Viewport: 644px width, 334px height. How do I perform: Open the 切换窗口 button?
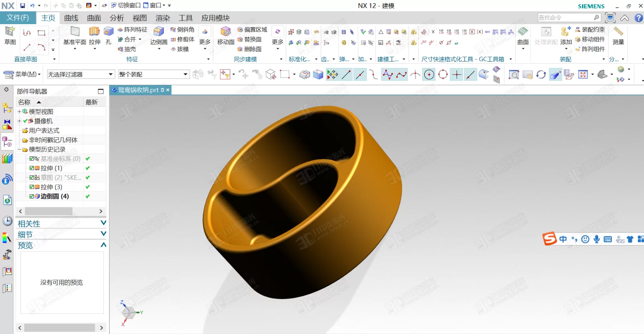126,6
